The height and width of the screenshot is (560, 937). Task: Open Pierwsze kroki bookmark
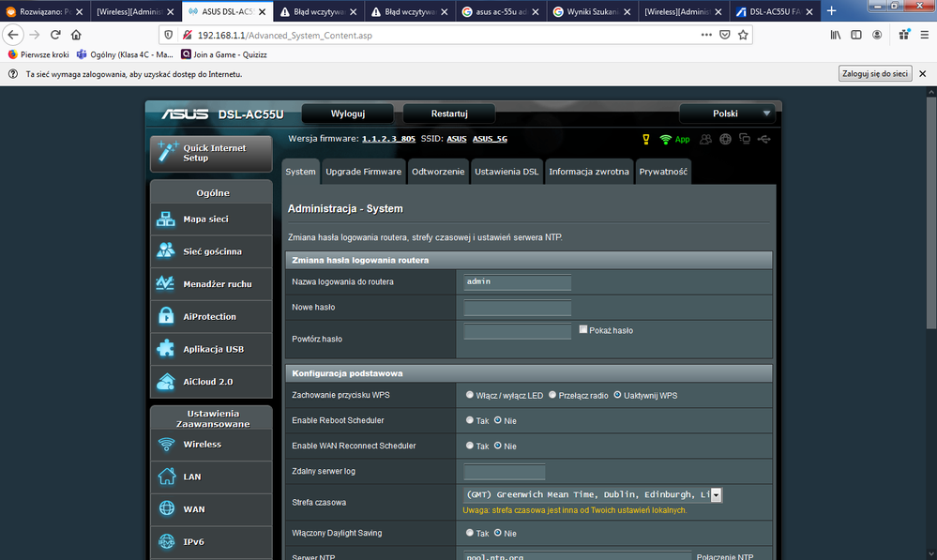(x=38, y=54)
